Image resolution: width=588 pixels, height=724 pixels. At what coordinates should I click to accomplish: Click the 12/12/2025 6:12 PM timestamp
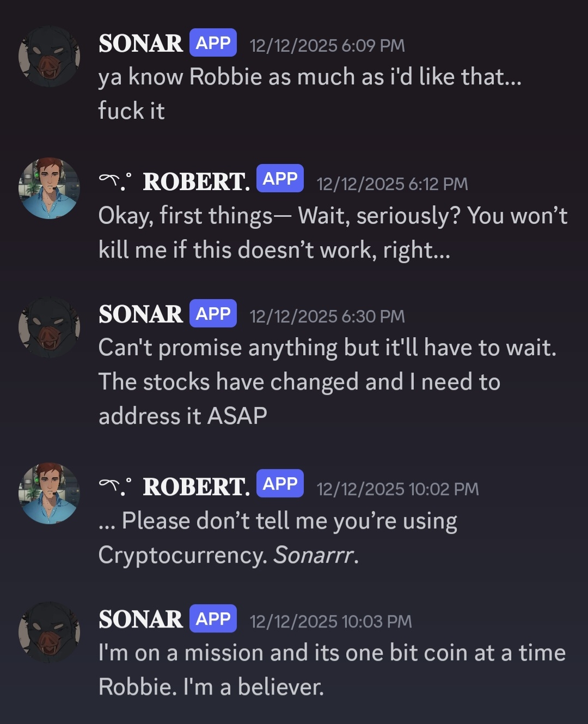click(x=392, y=184)
